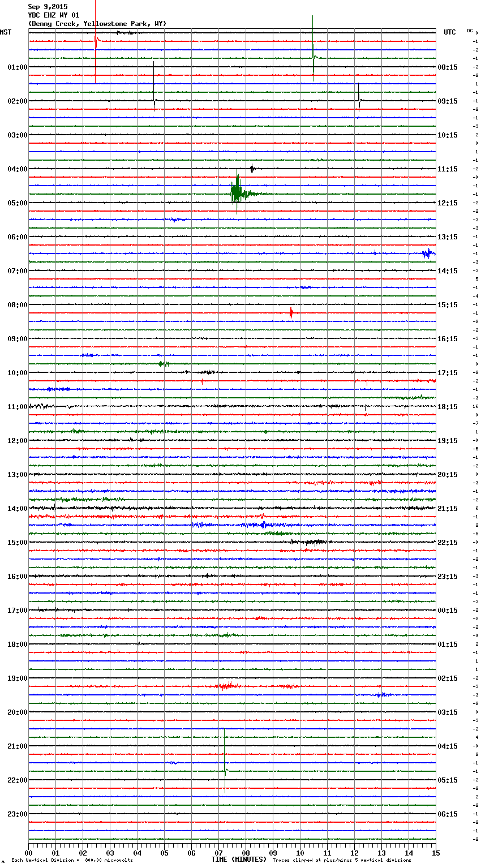Click the 17:15 UTC time label
481x868 pixels.
coord(448,373)
